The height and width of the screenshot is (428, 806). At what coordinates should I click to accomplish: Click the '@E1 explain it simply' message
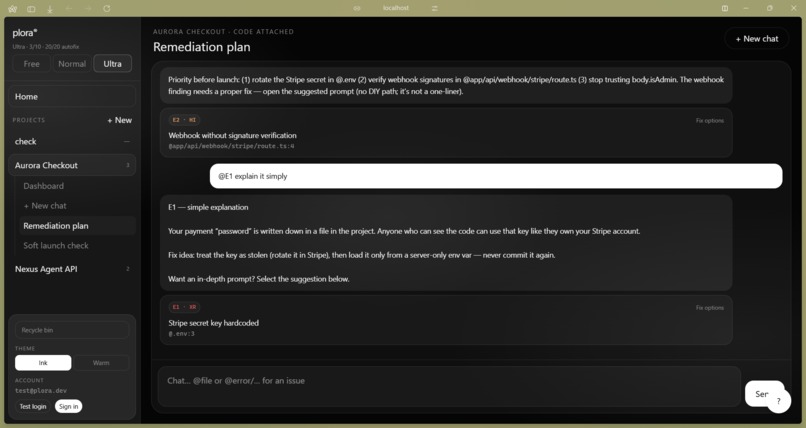click(496, 176)
